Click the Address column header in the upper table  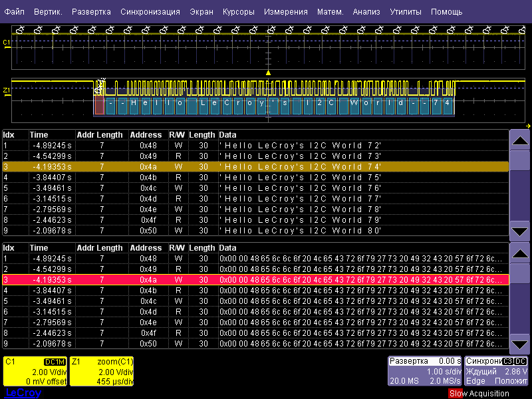[x=146, y=135]
